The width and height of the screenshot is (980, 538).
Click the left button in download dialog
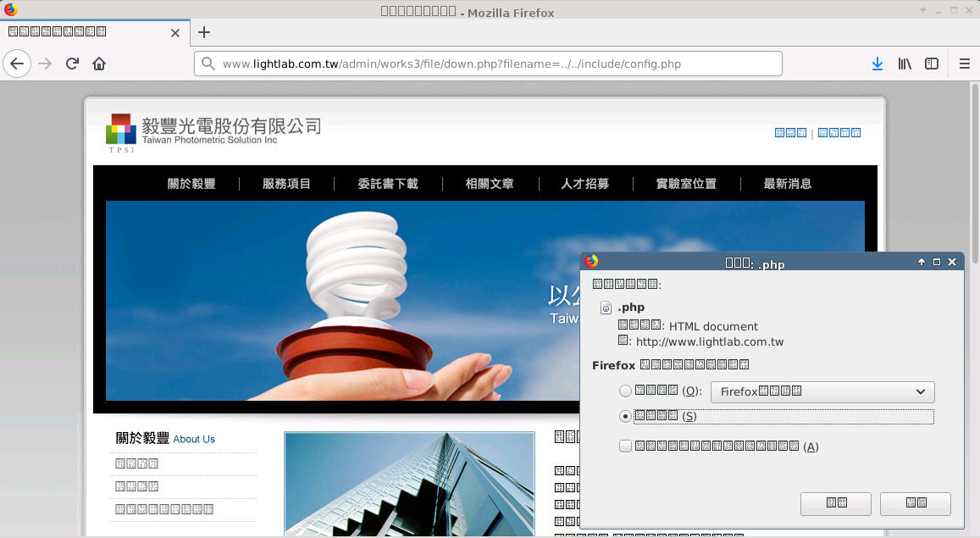(836, 503)
